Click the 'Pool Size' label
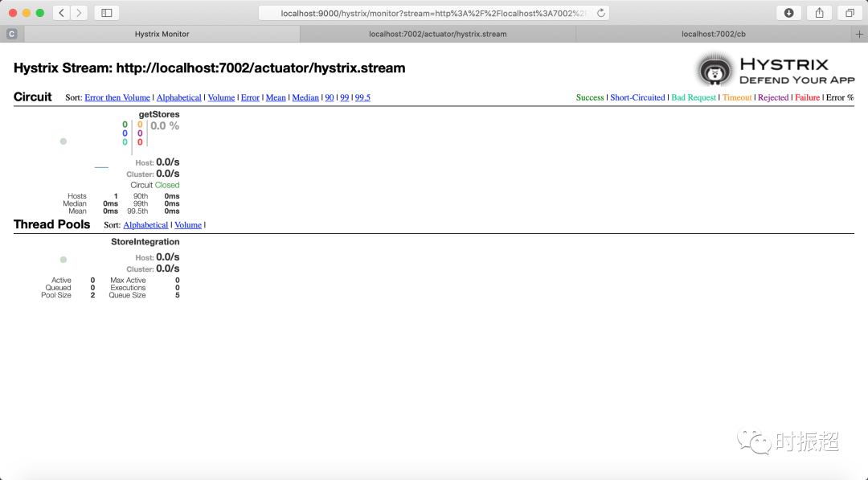Viewport: 868px width, 480px height. [x=56, y=295]
